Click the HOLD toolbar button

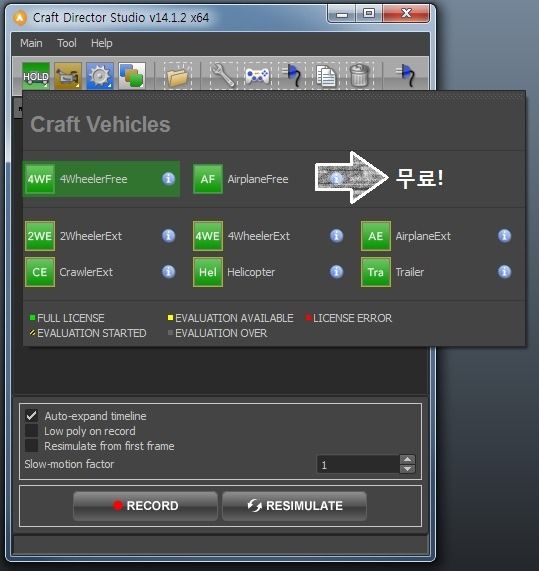[x=36, y=76]
